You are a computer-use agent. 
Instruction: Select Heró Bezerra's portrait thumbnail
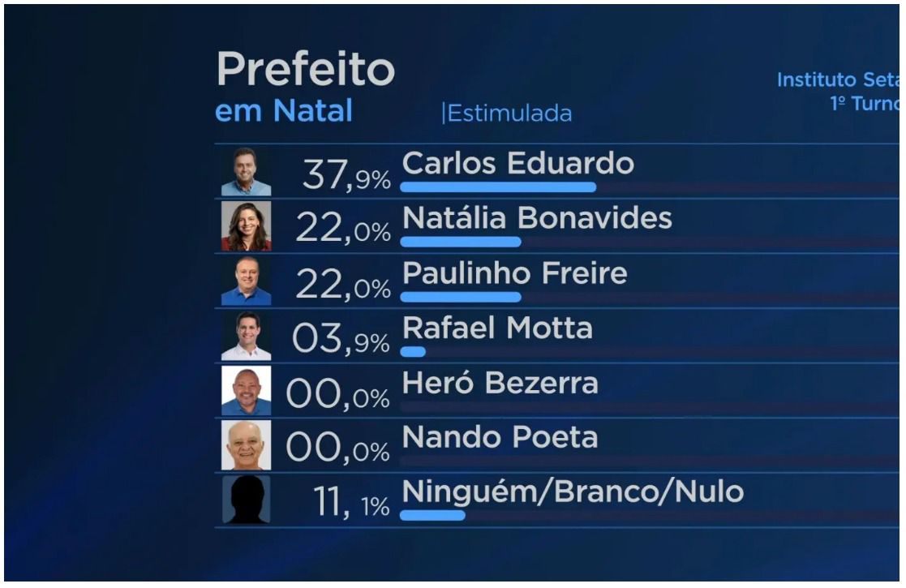pos(246,391)
